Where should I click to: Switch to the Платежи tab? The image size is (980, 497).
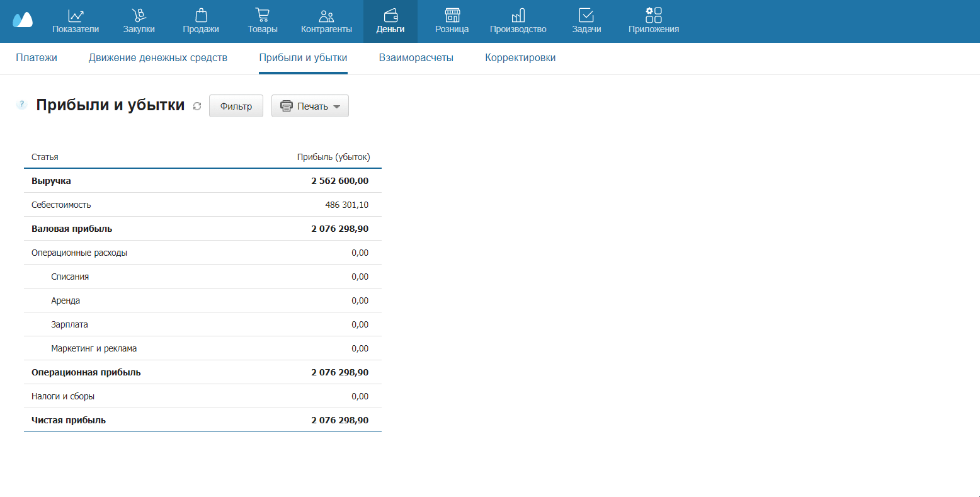coord(37,58)
